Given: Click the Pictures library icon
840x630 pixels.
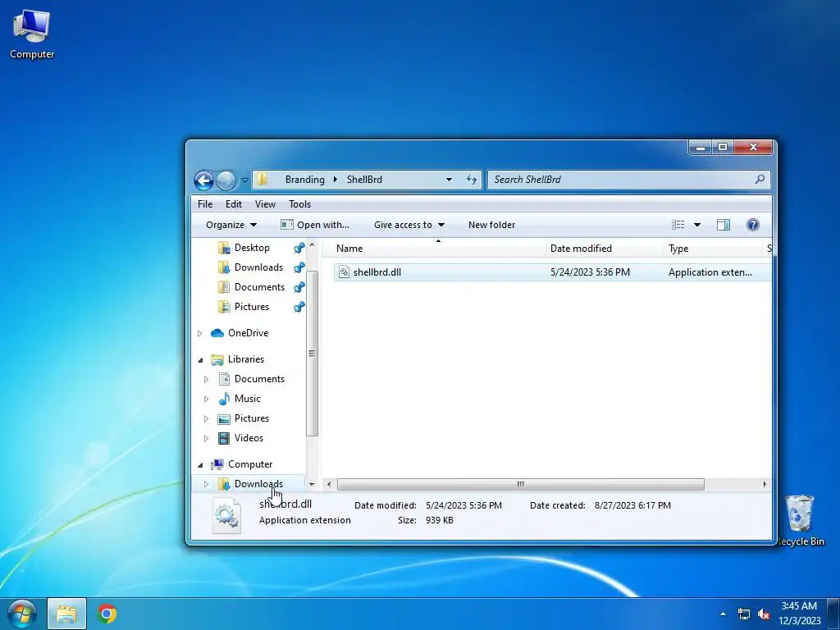Looking at the screenshot, I should [x=224, y=418].
